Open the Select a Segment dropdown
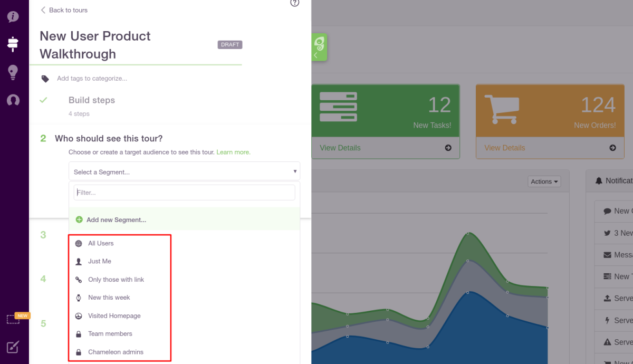The image size is (633, 364). (184, 171)
